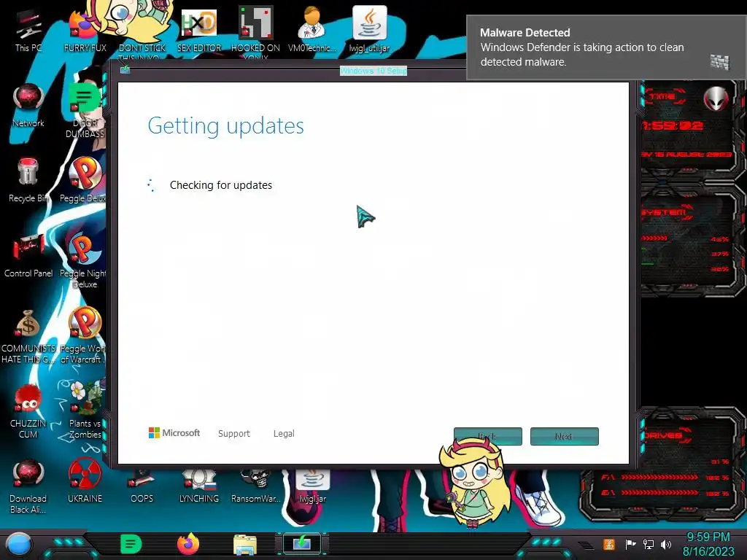Click the Malware Detected notification

tap(606, 47)
